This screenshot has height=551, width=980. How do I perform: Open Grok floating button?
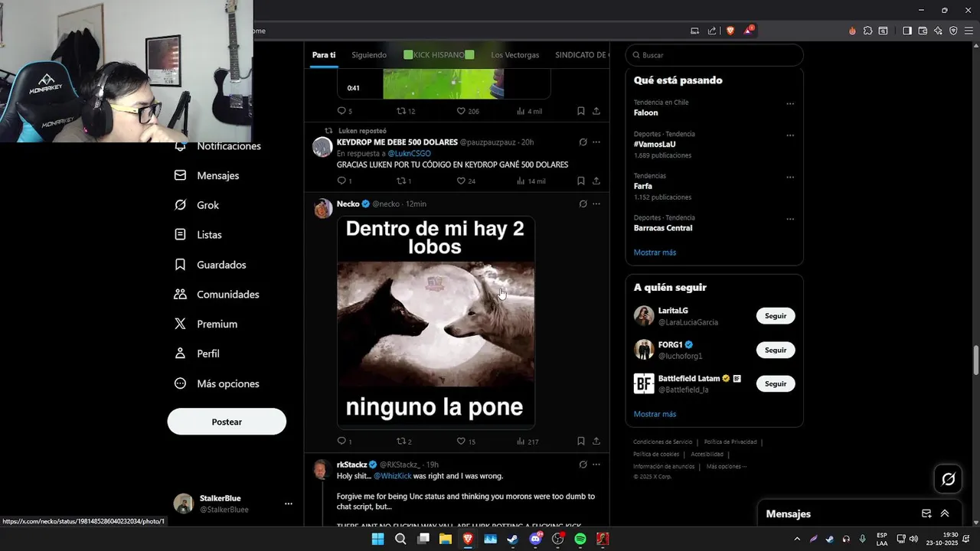click(x=949, y=479)
